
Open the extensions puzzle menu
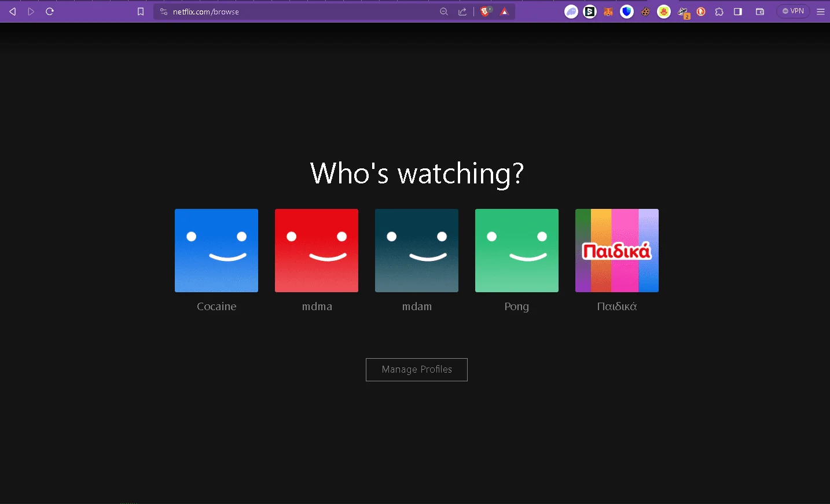719,12
